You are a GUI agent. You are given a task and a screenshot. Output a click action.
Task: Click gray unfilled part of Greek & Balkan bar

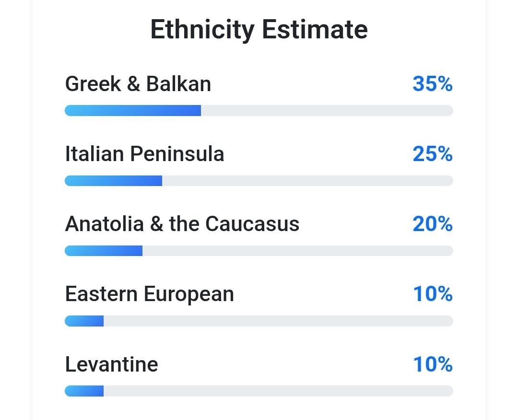click(x=326, y=111)
